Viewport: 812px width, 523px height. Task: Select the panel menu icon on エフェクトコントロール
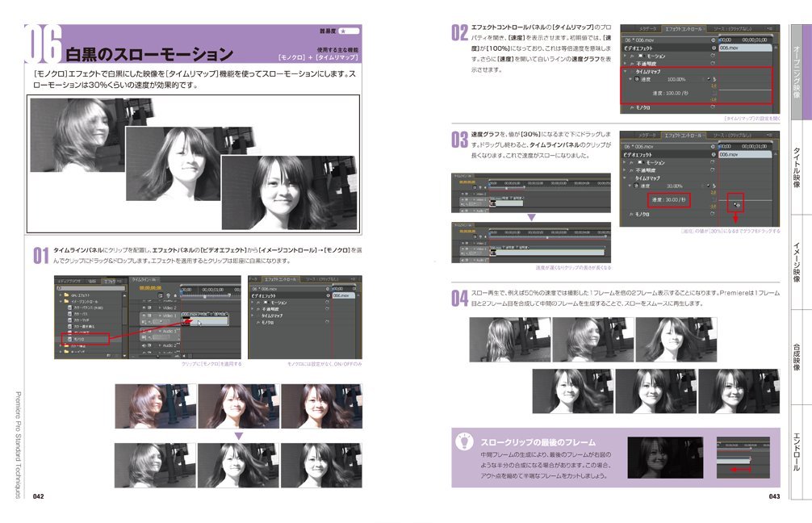(x=768, y=28)
